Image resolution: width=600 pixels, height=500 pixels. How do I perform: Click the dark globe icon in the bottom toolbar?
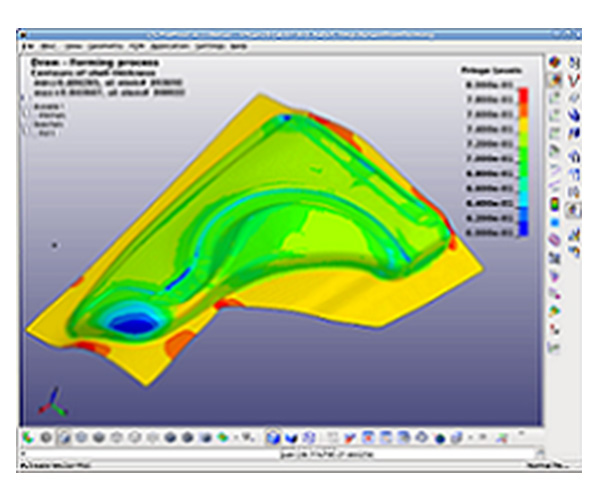(440, 438)
